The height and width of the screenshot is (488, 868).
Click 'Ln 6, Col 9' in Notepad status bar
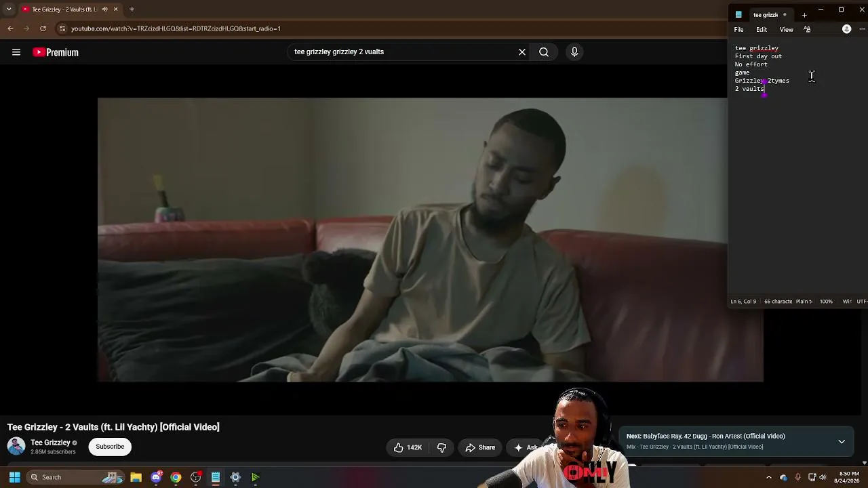coord(743,302)
